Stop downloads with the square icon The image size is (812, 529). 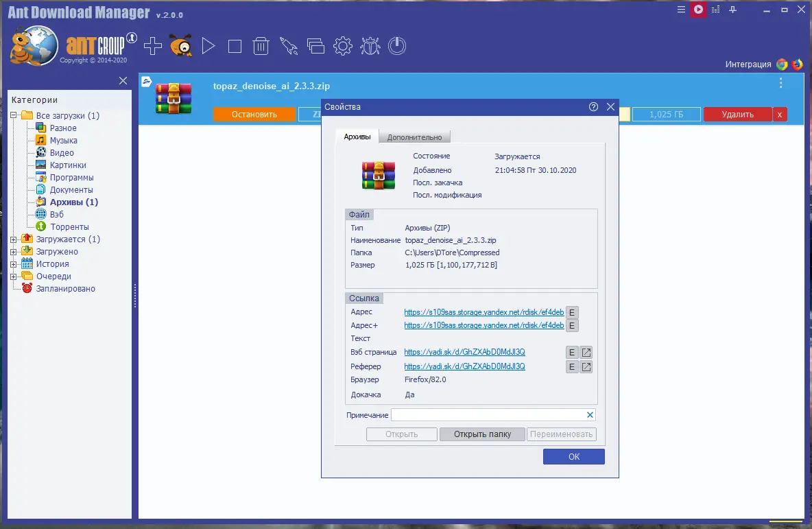pyautogui.click(x=234, y=45)
